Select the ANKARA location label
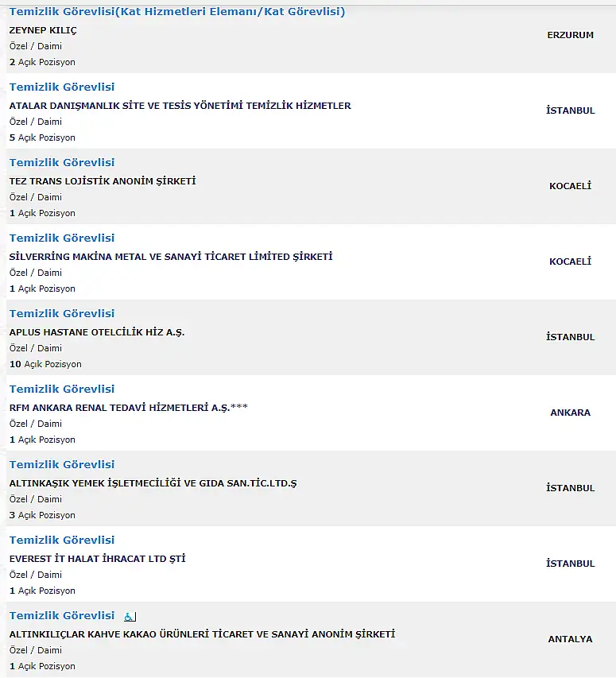The image size is (616, 678). click(x=570, y=413)
